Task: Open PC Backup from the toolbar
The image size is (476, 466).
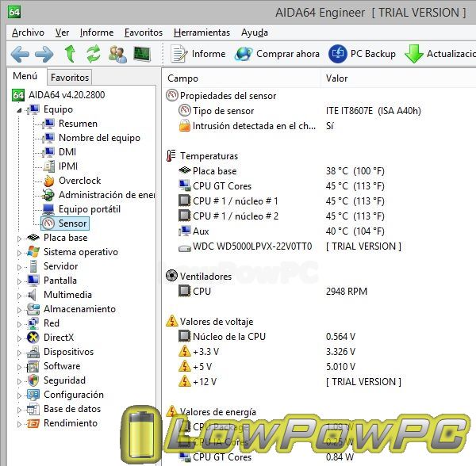Action: 363,54
